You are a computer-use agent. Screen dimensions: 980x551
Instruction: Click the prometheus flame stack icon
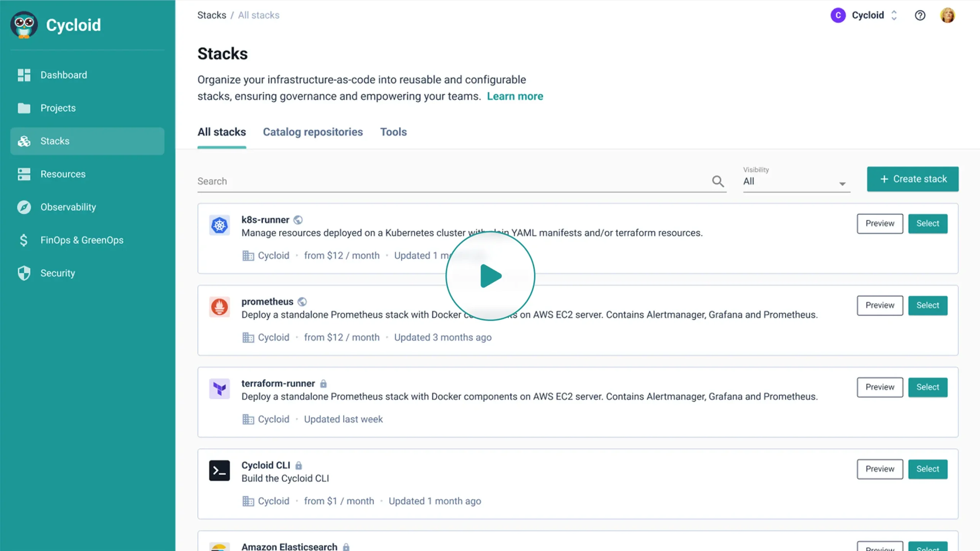[x=219, y=307]
